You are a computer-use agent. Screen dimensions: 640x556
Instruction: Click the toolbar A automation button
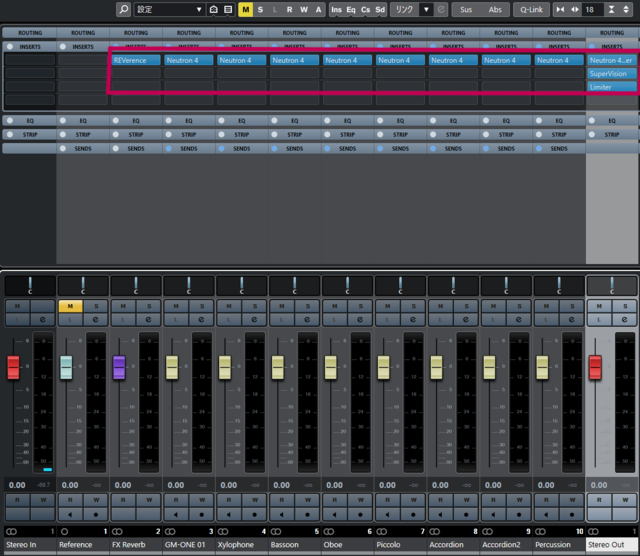click(x=318, y=9)
